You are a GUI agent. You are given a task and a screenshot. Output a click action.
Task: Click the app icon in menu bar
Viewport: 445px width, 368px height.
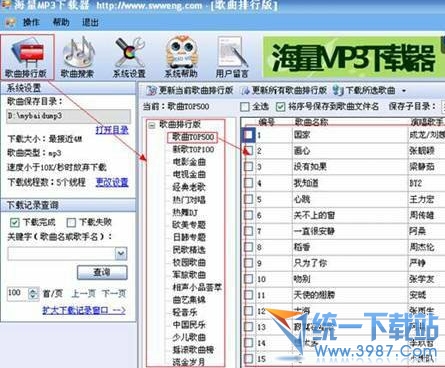pos(11,22)
